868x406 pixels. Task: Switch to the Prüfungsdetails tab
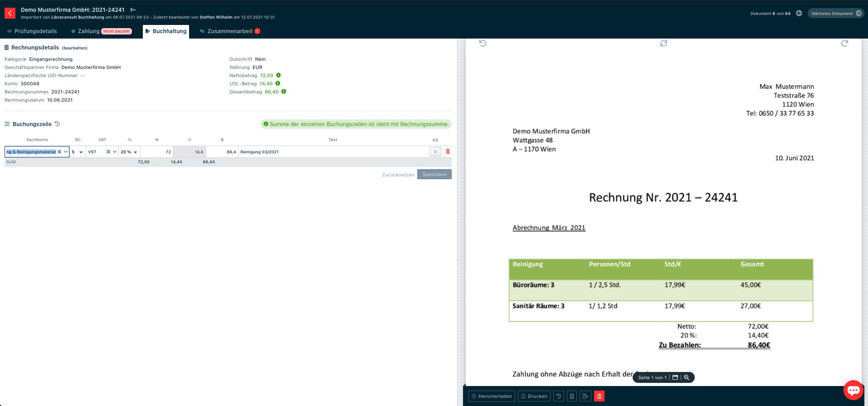[x=32, y=31]
